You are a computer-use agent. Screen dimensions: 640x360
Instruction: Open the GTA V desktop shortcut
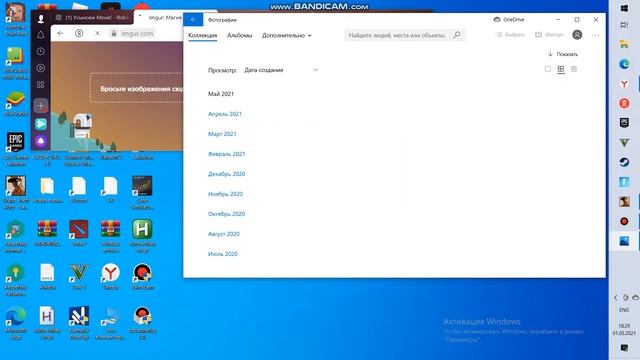tap(79, 276)
